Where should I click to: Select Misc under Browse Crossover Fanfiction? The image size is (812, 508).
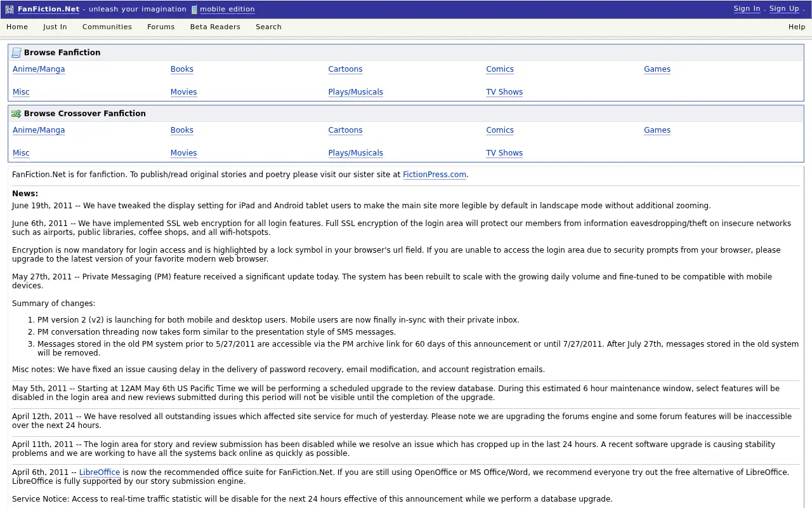(x=21, y=153)
